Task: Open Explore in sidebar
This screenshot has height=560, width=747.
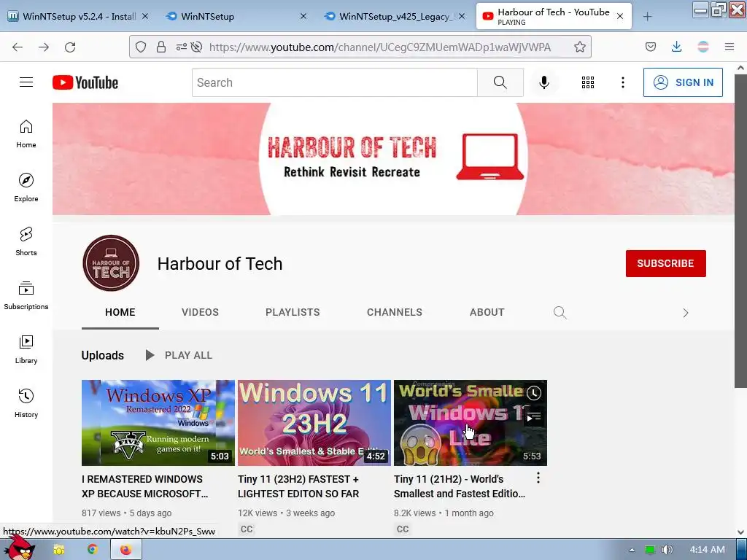Action: (26, 187)
